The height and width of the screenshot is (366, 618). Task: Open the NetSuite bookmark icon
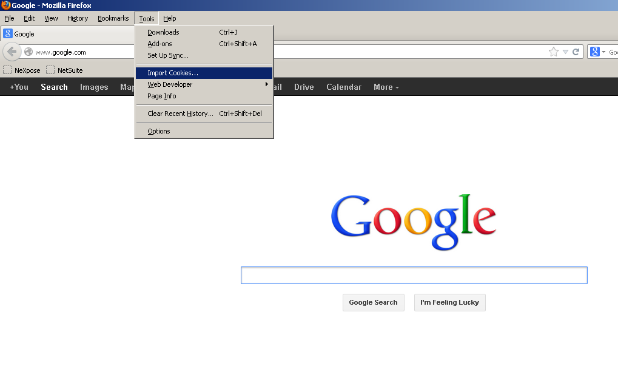tap(50, 70)
